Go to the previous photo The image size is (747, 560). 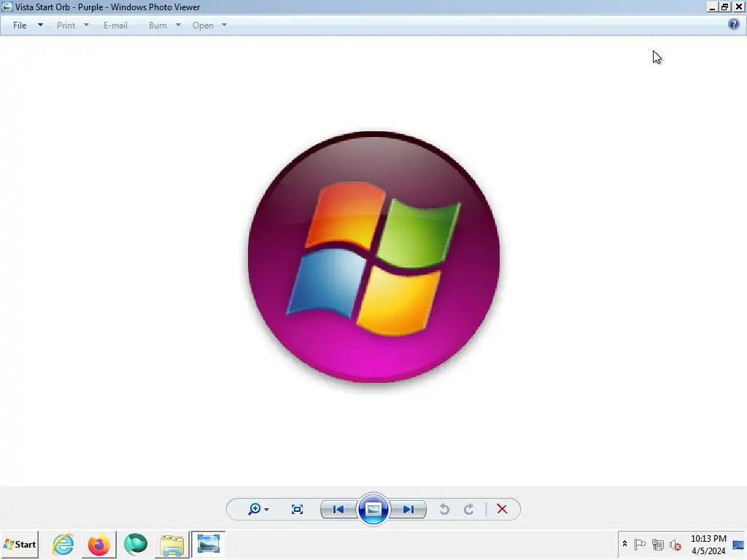point(338,509)
